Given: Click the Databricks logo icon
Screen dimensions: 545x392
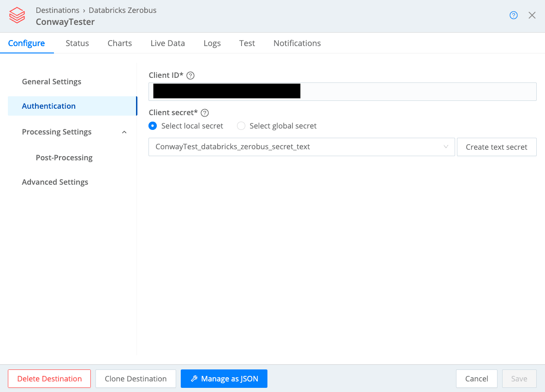Looking at the screenshot, I should click(17, 16).
